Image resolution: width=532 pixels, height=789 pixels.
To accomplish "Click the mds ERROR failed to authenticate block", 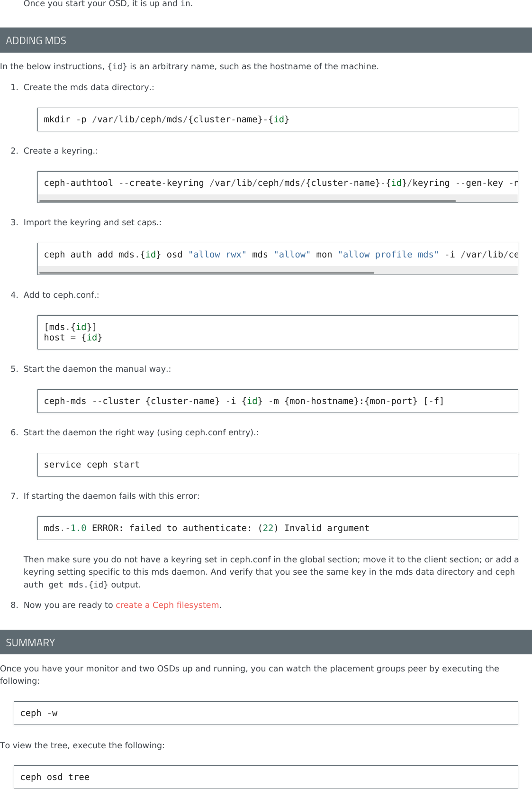I will [x=277, y=528].
